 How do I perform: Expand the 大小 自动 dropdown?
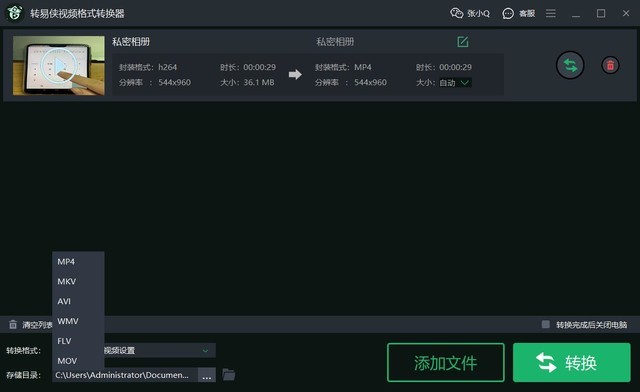(x=456, y=83)
